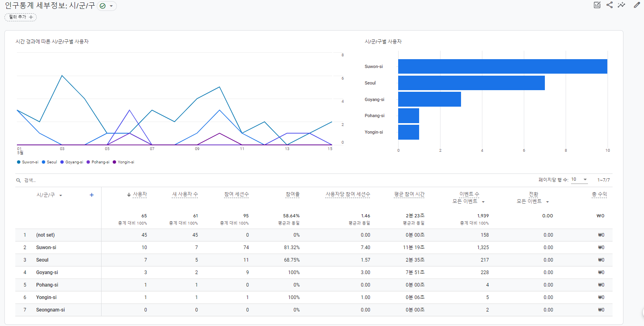This screenshot has height=326, width=644.
Task: Click the Seoul bar in bar chart
Action: pyautogui.click(x=472, y=83)
